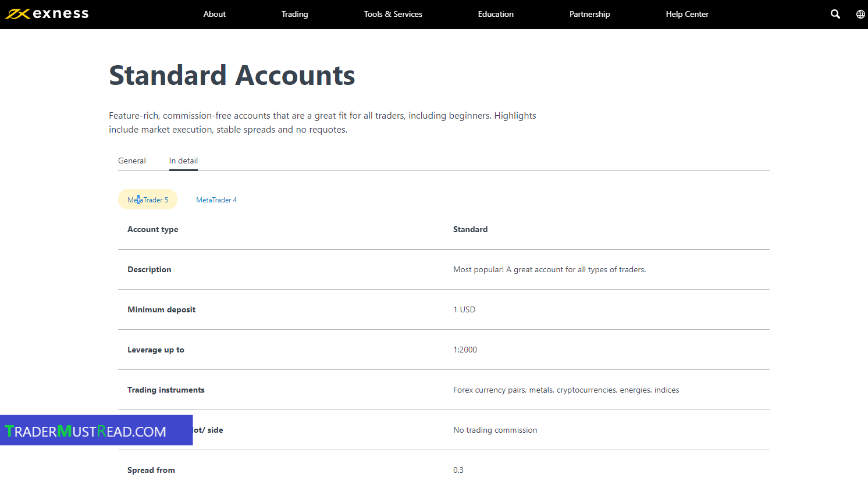Click the Minimum deposit row label
The height and width of the screenshot is (488, 868).
click(162, 309)
